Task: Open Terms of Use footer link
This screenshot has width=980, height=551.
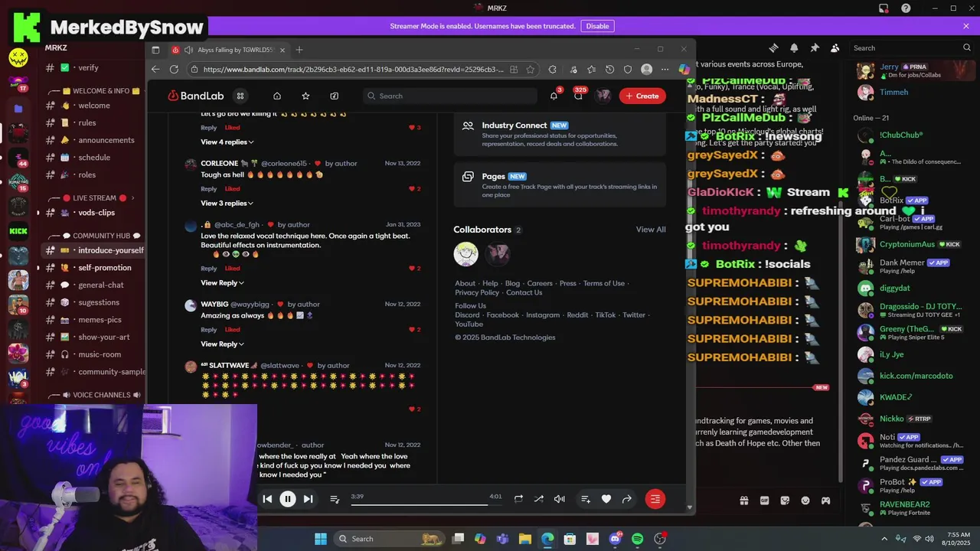Action: [604, 283]
